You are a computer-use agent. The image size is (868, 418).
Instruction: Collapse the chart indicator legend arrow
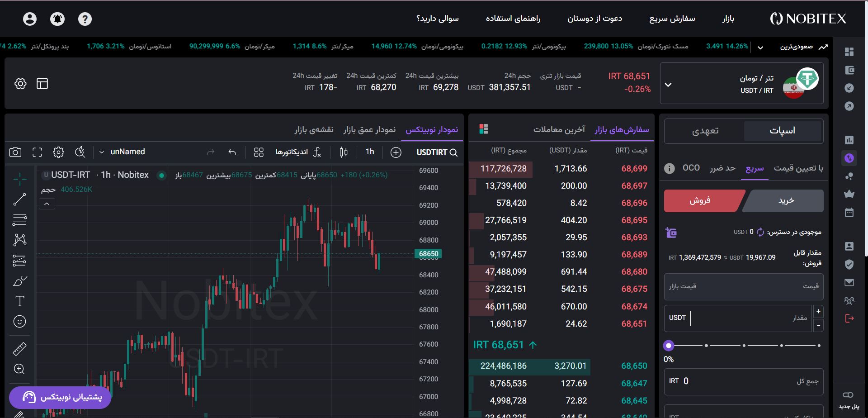pos(47,204)
